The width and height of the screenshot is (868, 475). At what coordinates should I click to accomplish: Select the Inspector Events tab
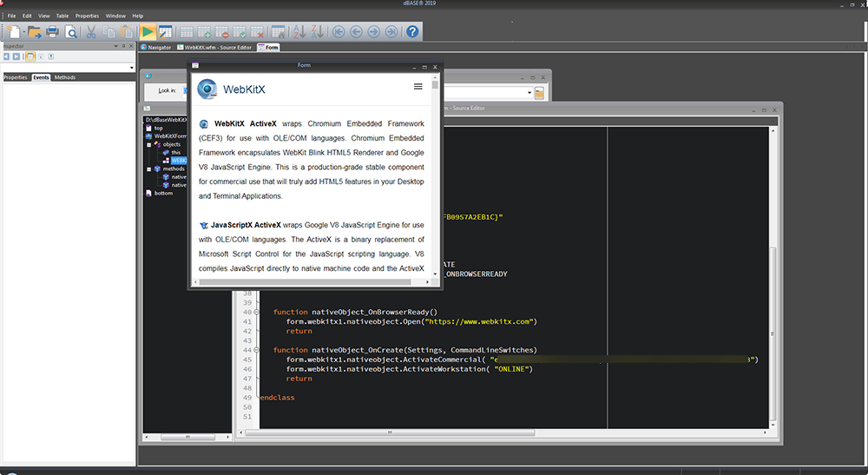[x=41, y=77]
